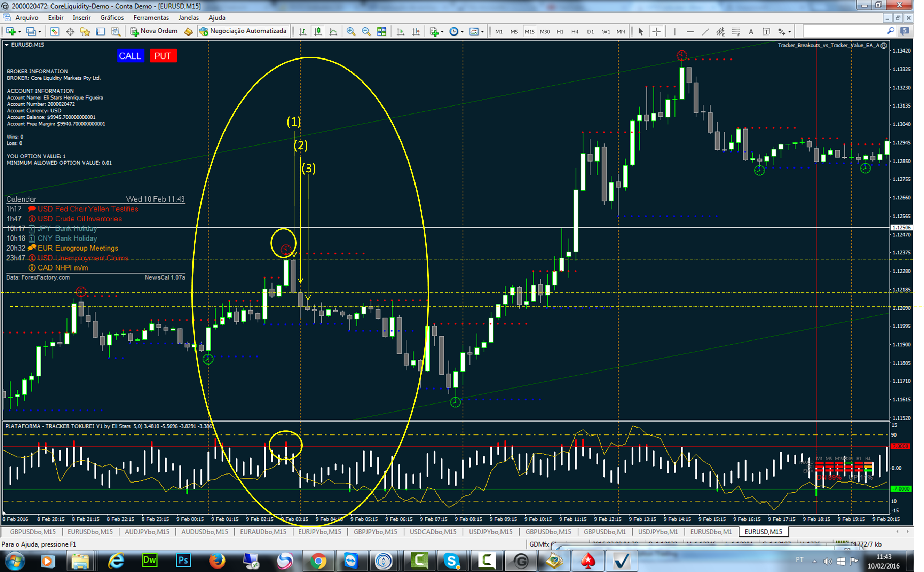The height and width of the screenshot is (572, 924).
Task: Select the text label tool
Action: (x=766, y=31)
